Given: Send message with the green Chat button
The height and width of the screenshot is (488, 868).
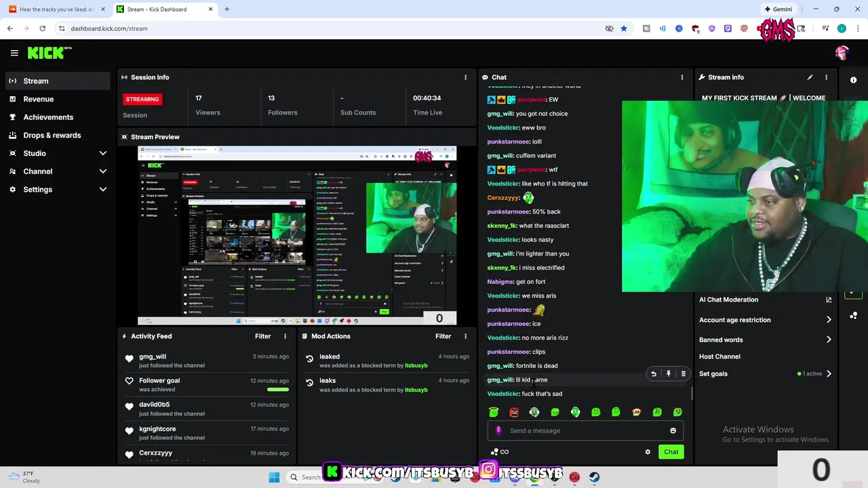Looking at the screenshot, I should (671, 452).
